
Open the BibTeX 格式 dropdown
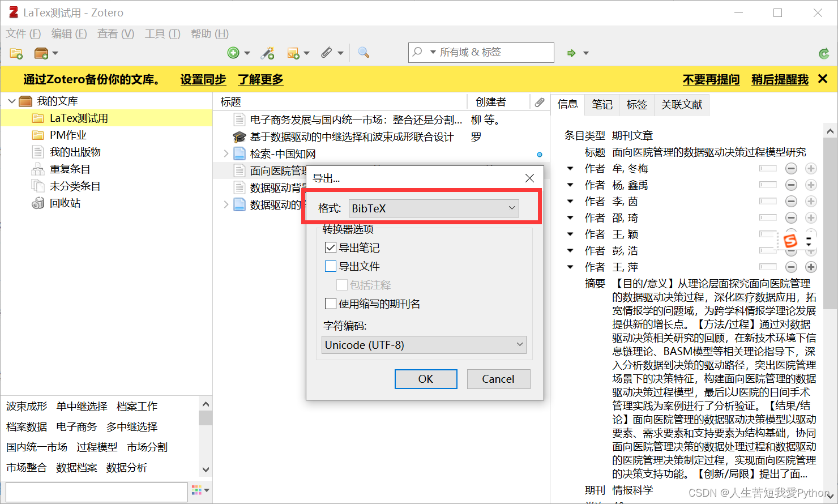(433, 208)
